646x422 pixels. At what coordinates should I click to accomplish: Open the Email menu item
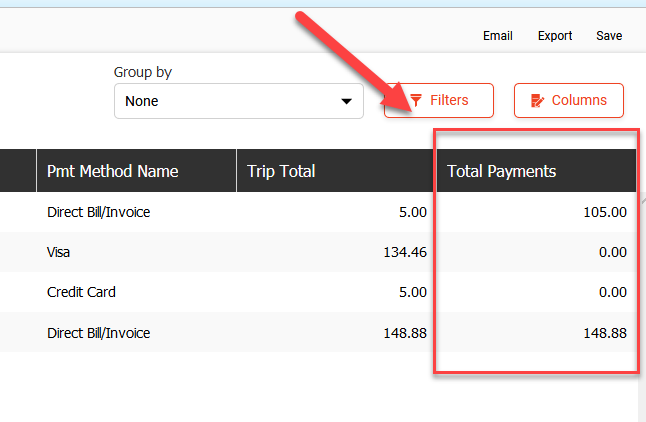(498, 36)
